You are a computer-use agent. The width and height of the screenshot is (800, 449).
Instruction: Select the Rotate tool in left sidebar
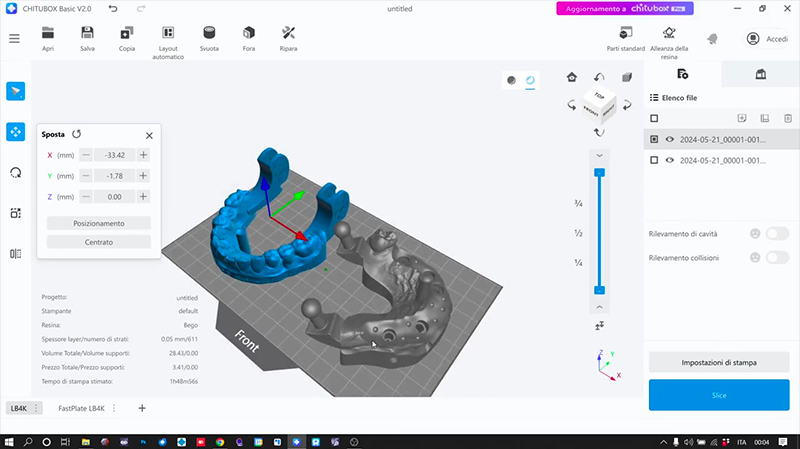click(x=15, y=172)
